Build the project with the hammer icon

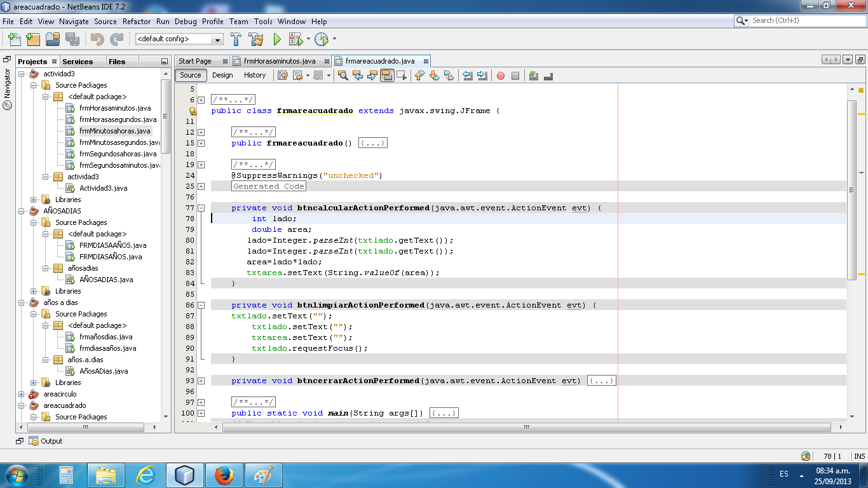235,39
